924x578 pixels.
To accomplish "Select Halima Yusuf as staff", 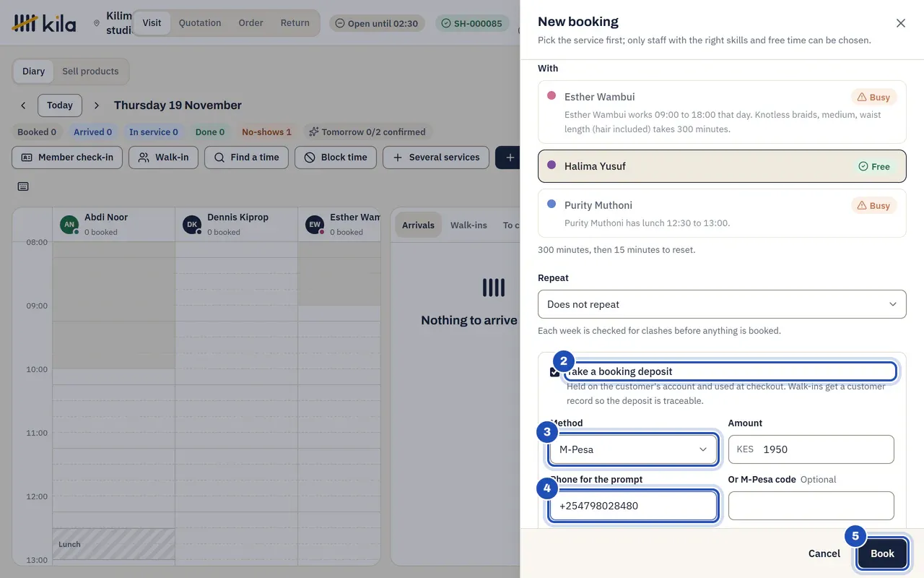I will click(722, 166).
